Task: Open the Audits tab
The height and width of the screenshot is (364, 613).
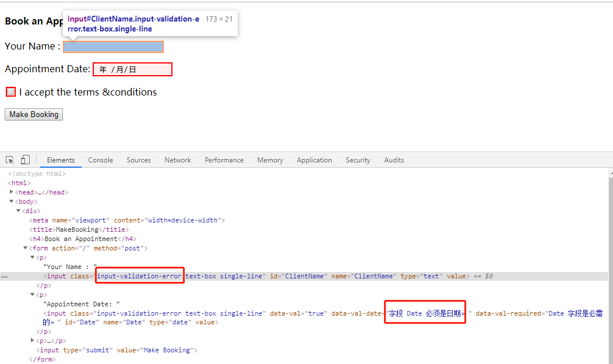Action: 394,160
